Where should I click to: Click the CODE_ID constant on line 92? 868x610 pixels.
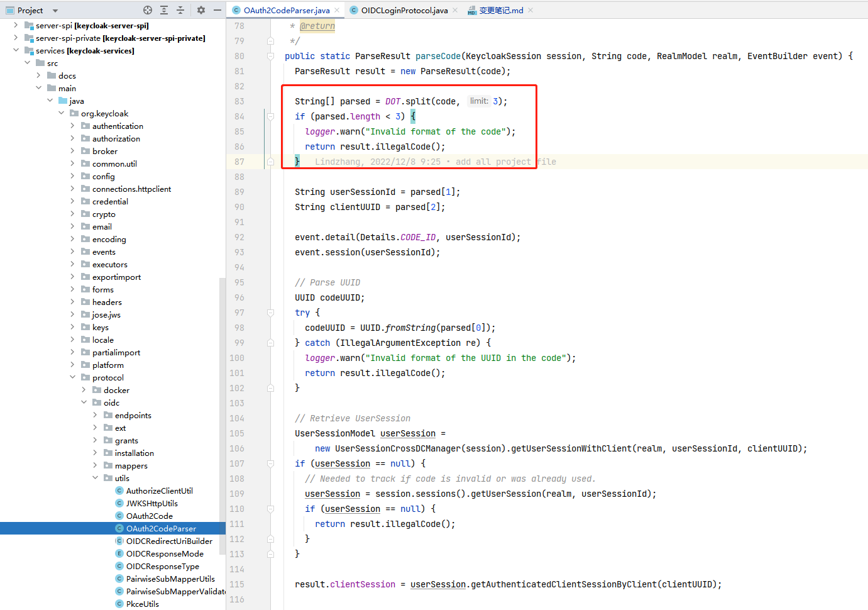[418, 237]
